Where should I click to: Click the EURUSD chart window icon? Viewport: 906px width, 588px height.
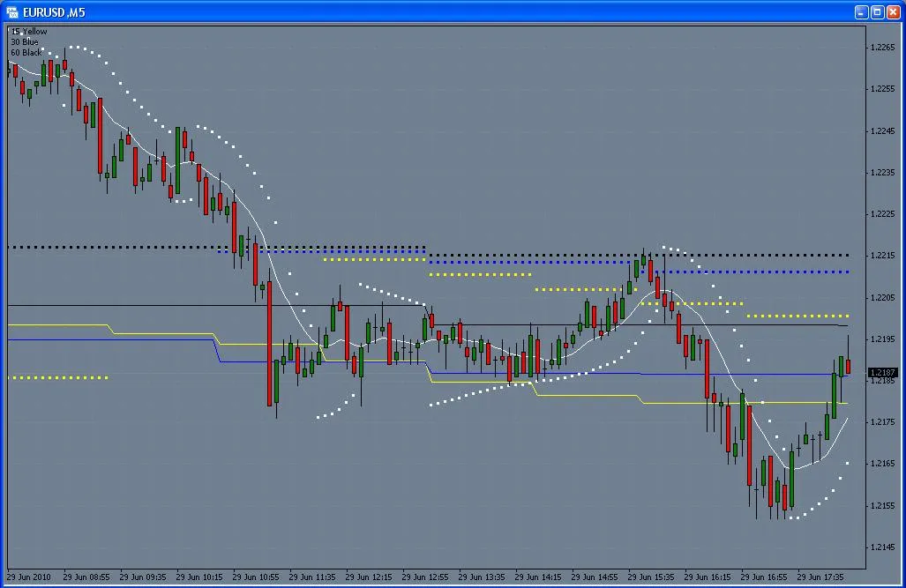[12, 12]
